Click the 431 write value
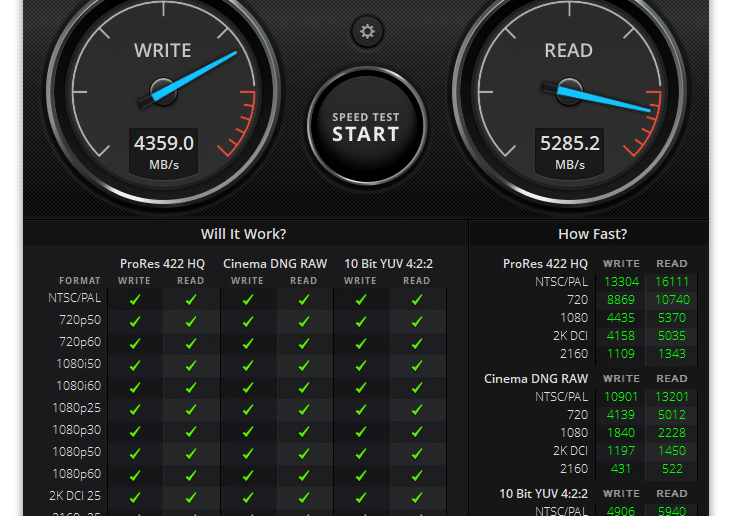 pos(621,468)
